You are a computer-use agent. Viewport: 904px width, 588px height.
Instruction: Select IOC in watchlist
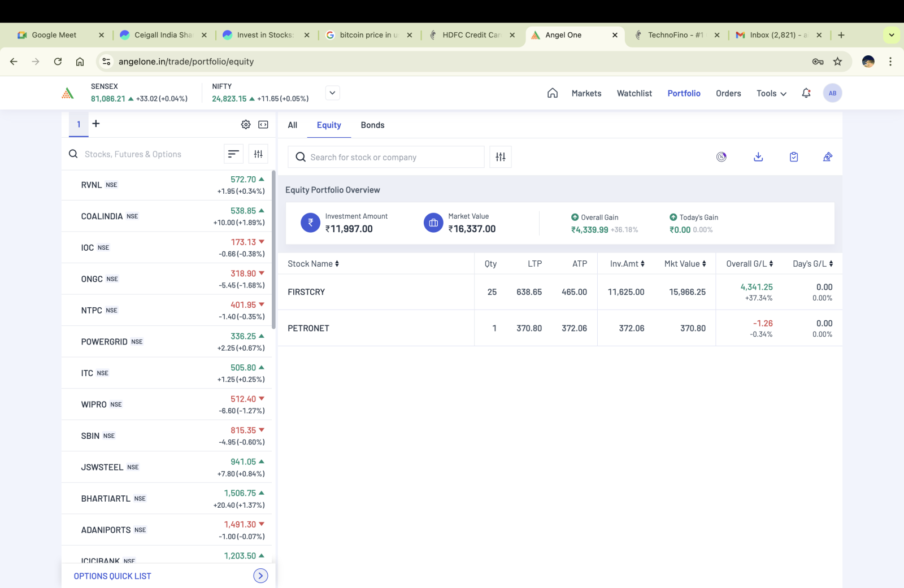tap(166, 247)
